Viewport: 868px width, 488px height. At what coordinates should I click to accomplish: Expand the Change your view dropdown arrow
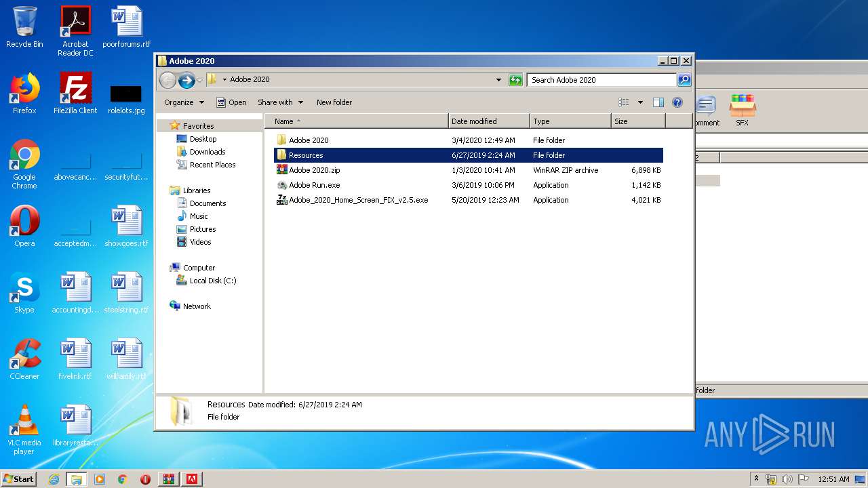pos(640,102)
